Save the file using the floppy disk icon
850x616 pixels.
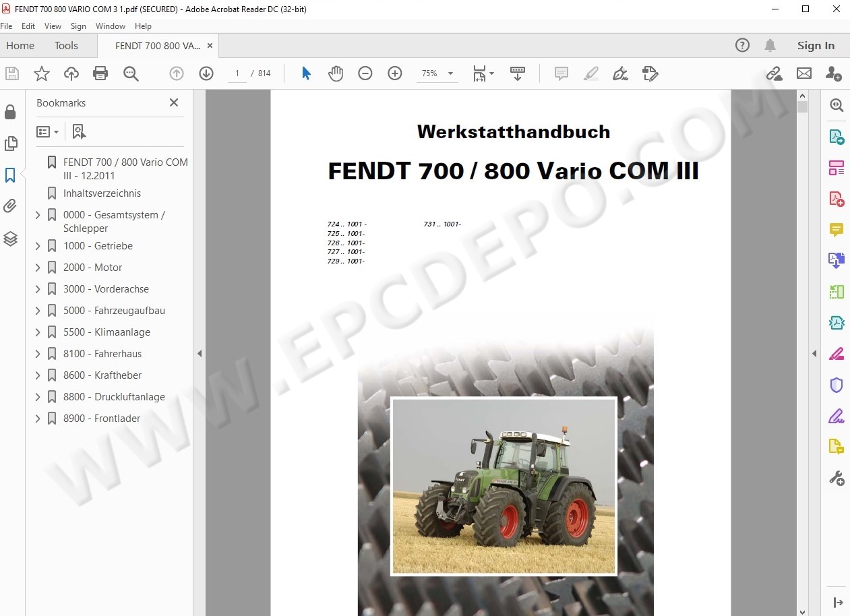pyautogui.click(x=11, y=73)
